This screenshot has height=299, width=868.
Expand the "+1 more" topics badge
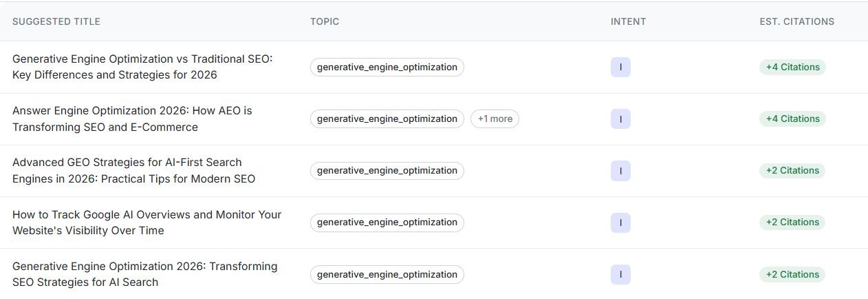click(495, 118)
